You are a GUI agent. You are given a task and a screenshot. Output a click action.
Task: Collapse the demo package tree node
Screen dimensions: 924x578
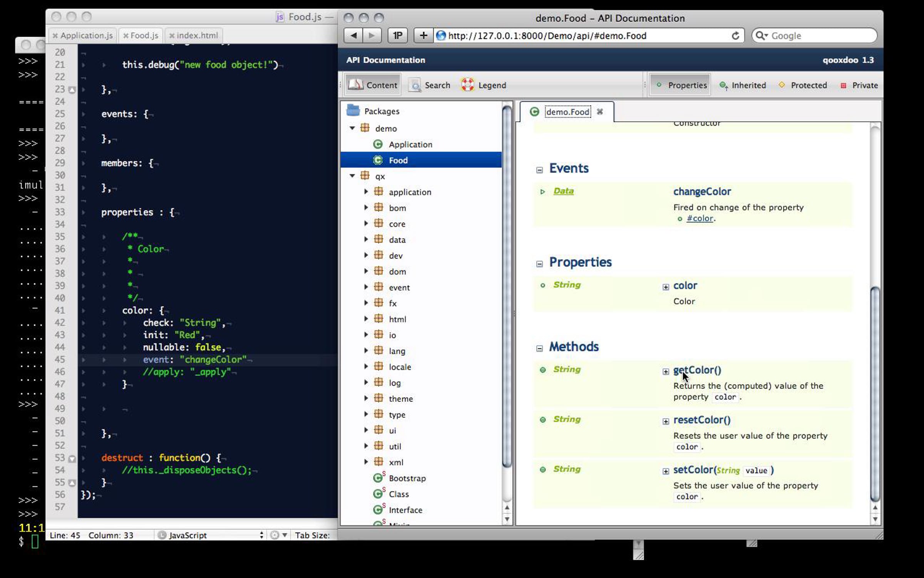(352, 128)
